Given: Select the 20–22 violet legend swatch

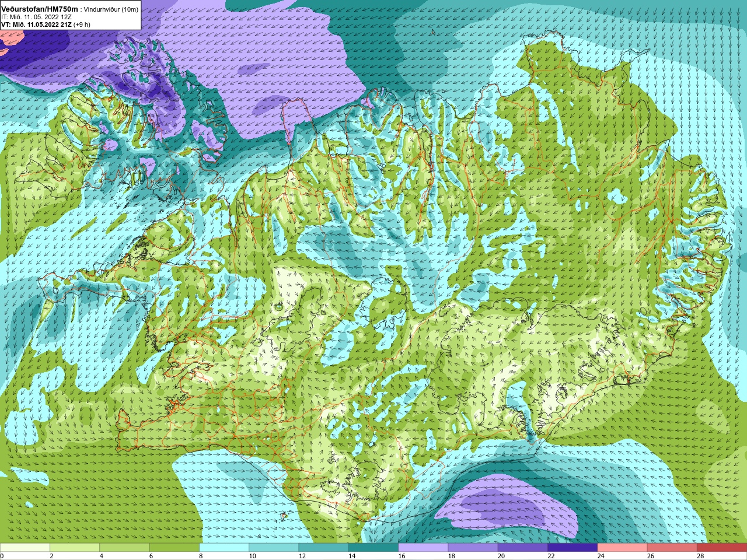Looking at the screenshot, I should [x=523, y=548].
